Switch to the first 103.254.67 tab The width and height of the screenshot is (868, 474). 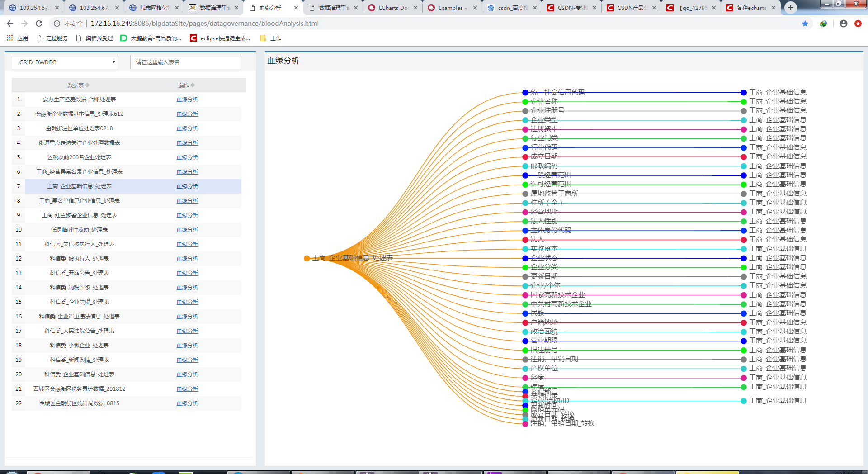(33, 8)
